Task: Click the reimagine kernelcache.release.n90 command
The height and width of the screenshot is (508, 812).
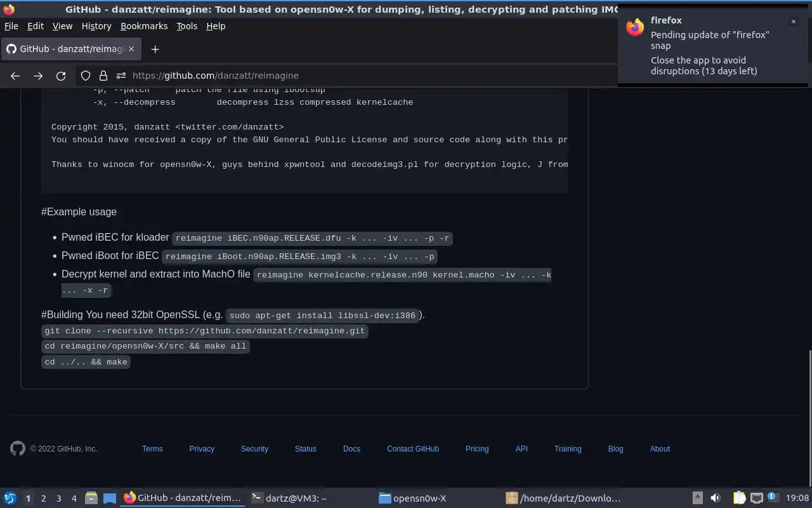Action: 403,275
